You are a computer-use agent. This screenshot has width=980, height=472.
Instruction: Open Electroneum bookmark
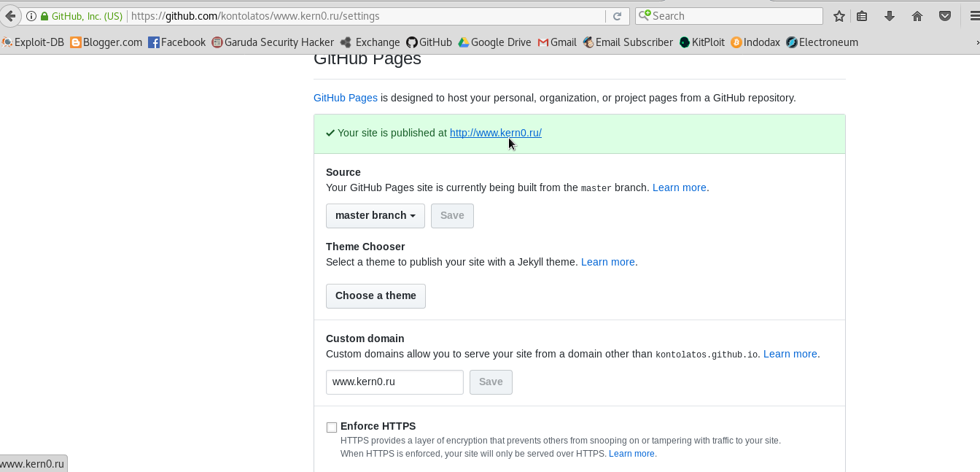tap(822, 42)
